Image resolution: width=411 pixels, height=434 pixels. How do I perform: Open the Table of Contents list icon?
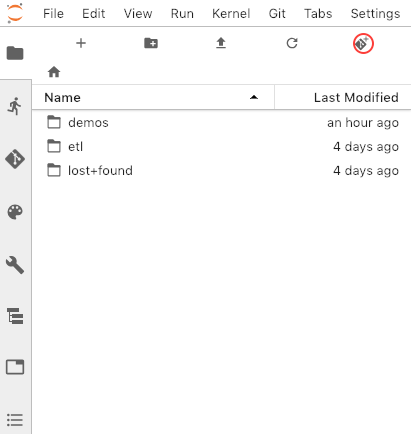[x=15, y=420]
